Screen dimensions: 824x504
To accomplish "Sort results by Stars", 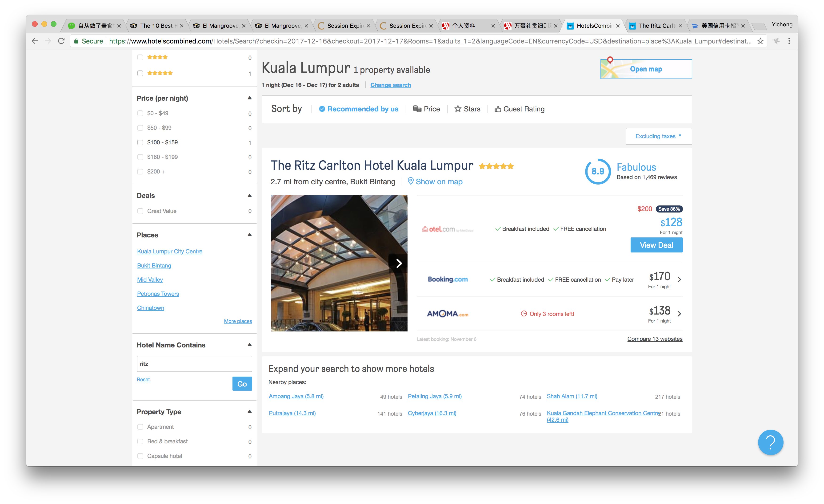I will pyautogui.click(x=467, y=109).
